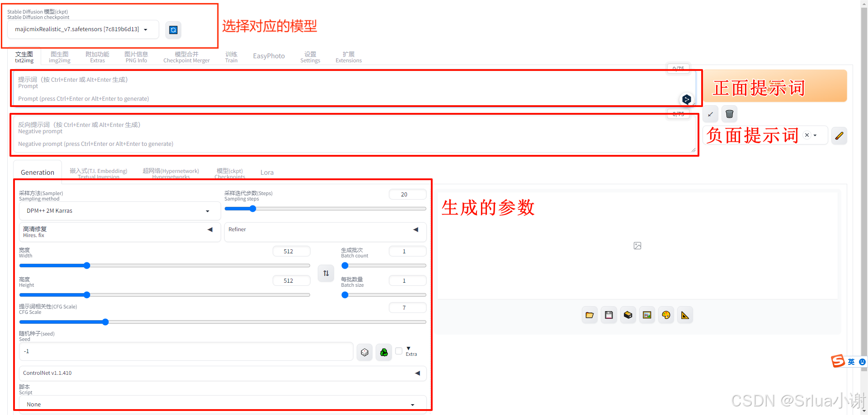Open the EasyPhoto tab

(269, 56)
